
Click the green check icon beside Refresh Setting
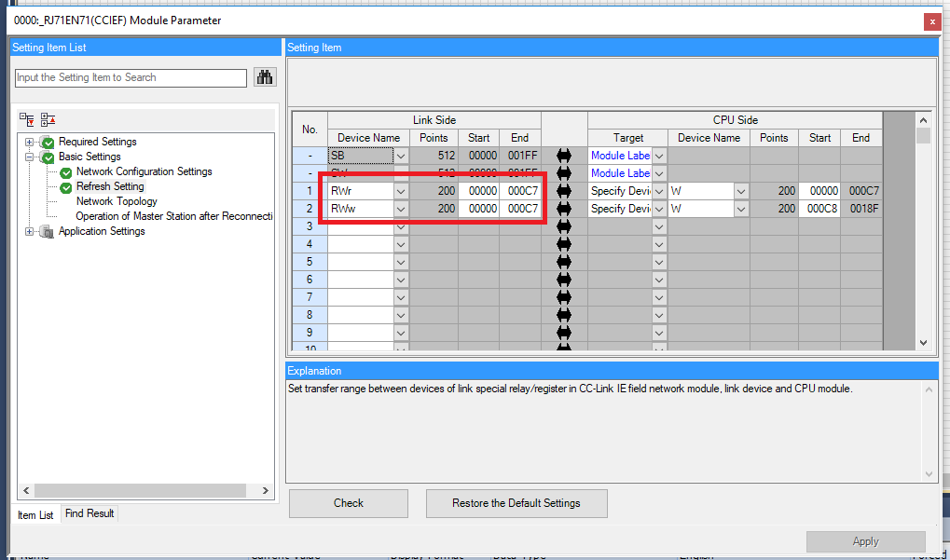coord(66,186)
